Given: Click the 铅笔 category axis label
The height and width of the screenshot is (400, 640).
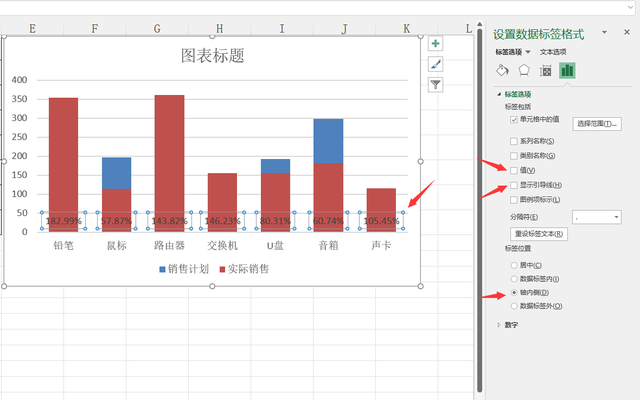Looking at the screenshot, I should [x=63, y=245].
